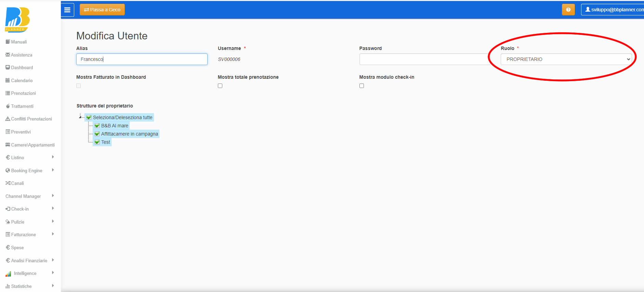The height and width of the screenshot is (292, 644).
Task: Click the Conflitti Prenotazioni warning icon
Action: pyautogui.click(x=8, y=119)
